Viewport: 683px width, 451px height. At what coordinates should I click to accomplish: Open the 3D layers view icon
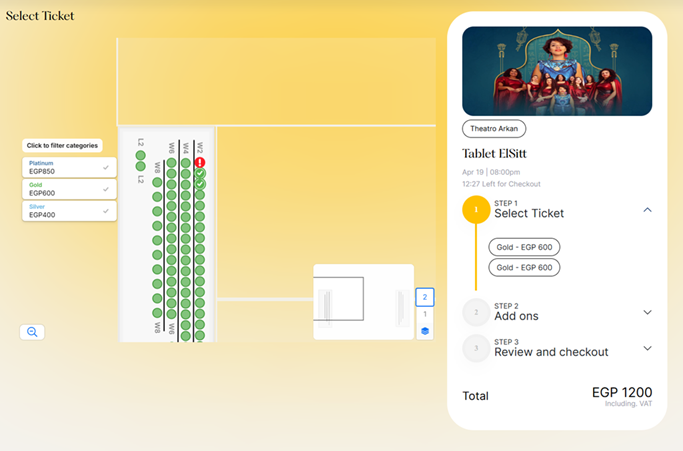pos(425,331)
